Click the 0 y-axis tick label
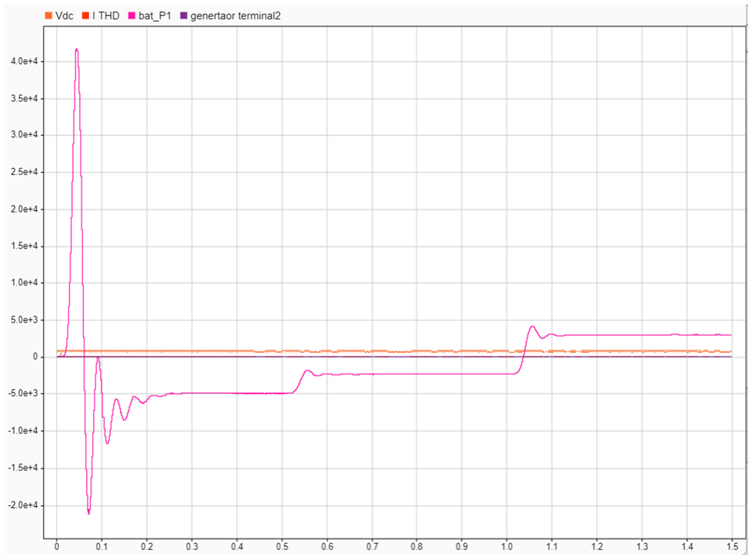This screenshot has height=560, width=751. (35, 357)
